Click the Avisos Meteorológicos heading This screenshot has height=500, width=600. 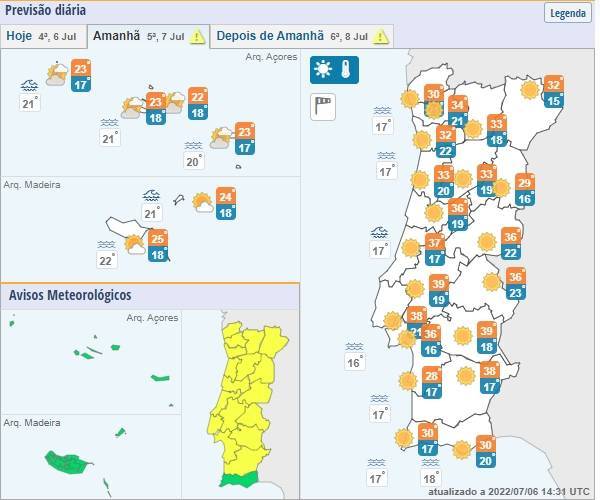point(70,295)
